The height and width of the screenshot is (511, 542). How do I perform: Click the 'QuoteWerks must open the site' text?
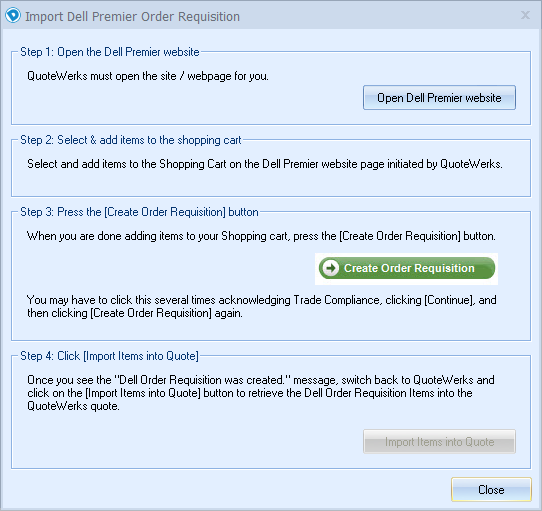[148, 76]
